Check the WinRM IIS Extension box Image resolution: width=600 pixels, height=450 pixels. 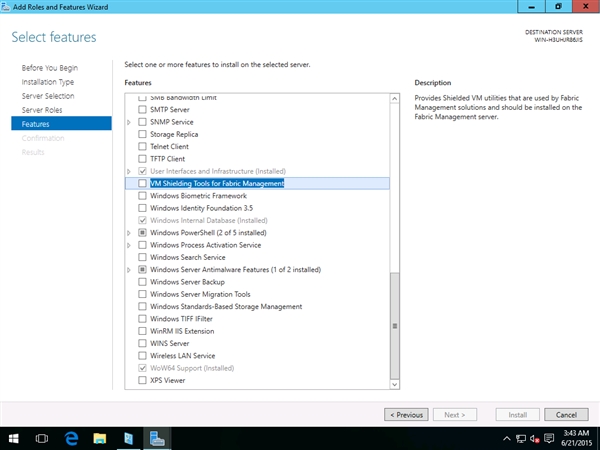click(142, 331)
